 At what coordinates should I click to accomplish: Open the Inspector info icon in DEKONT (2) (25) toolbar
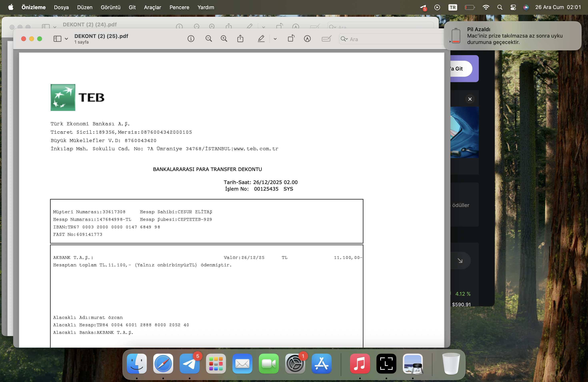click(191, 39)
